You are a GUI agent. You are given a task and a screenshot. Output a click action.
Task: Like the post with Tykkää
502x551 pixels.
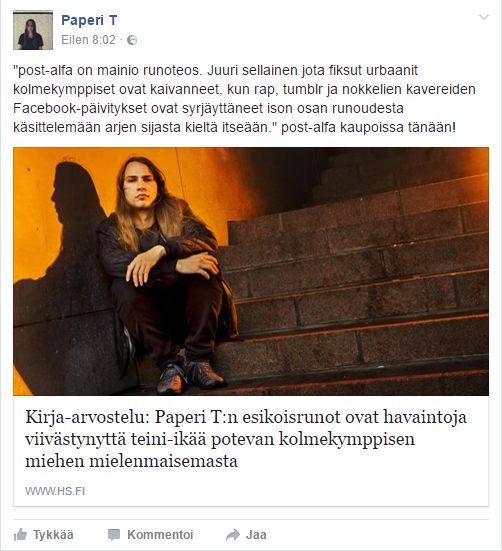pyautogui.click(x=44, y=535)
